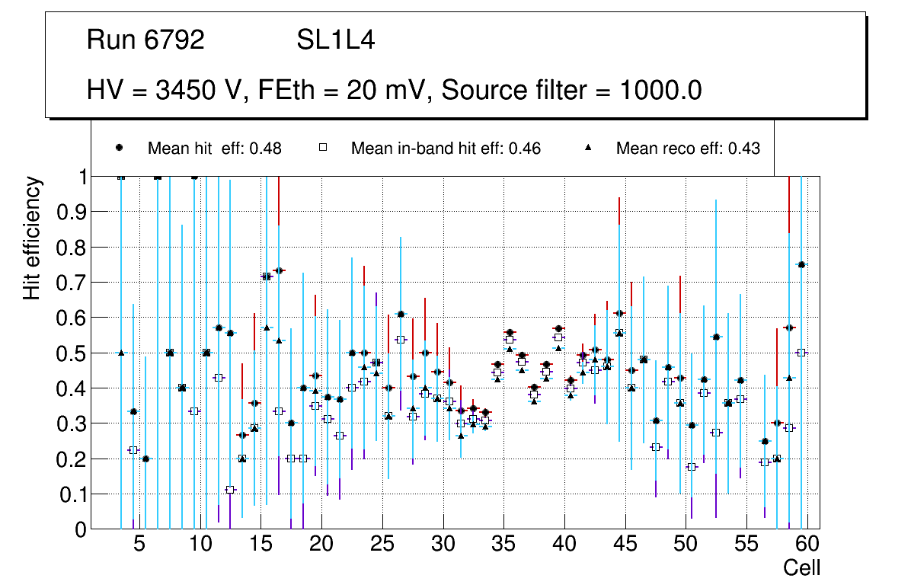Click the HV and source filter settings line
911x588 pixels.
(x=394, y=91)
